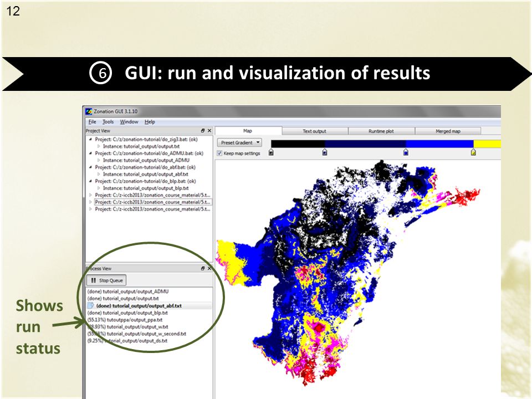Click the document icon beside output_abf.txt
Viewport: 532px width, 399px height.
coord(91,306)
